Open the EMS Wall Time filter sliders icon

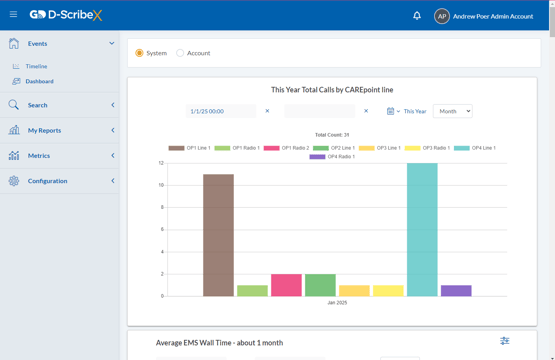(x=504, y=341)
